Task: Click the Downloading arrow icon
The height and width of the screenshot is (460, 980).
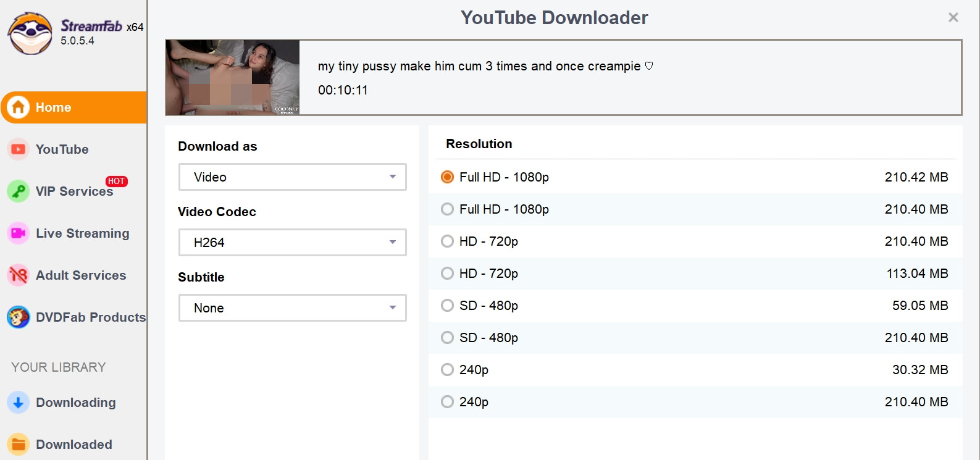Action: (19, 403)
